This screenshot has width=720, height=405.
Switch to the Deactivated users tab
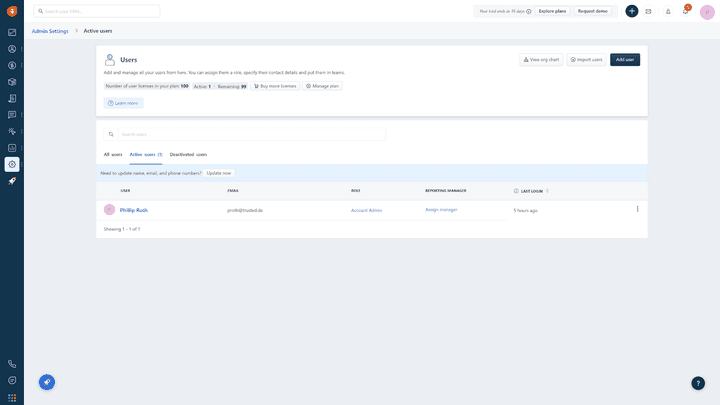coord(188,155)
